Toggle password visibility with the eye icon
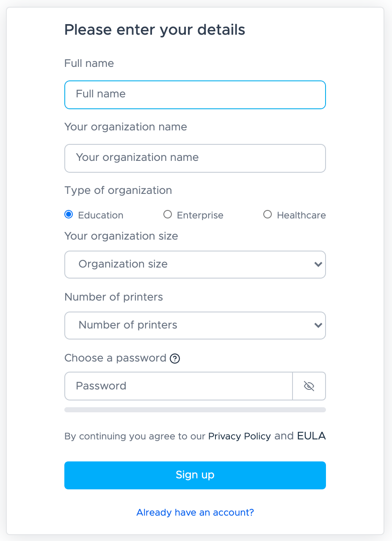The height and width of the screenshot is (541, 392). pyautogui.click(x=309, y=386)
